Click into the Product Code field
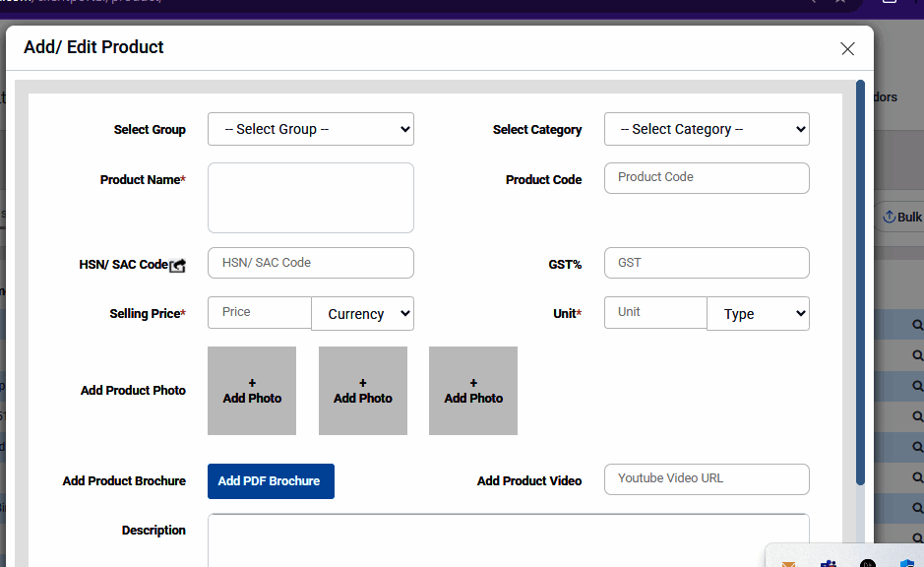 click(x=707, y=178)
